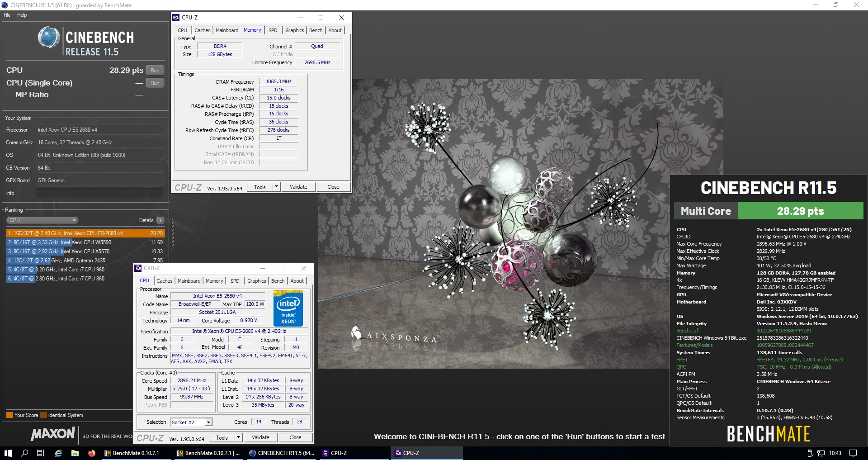
Task: Click Tools button in upper CPU-Z window
Action: (x=260, y=187)
